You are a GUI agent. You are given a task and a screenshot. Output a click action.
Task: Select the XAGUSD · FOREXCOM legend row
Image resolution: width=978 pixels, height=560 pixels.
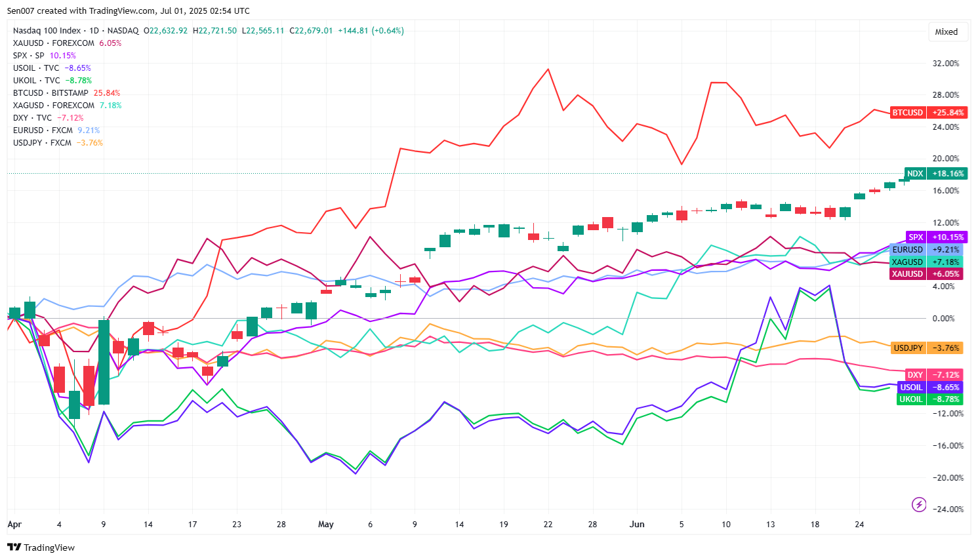pyautogui.click(x=67, y=106)
